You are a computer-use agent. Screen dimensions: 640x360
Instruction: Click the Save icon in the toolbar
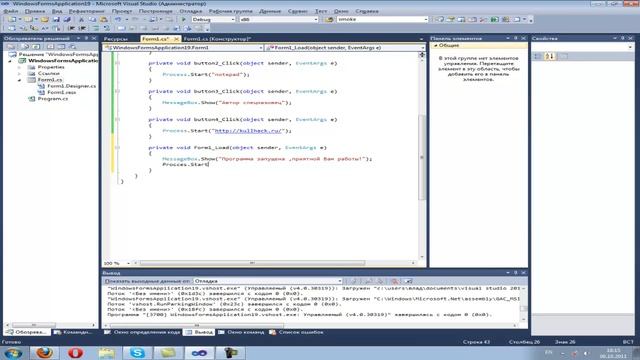[56, 19]
